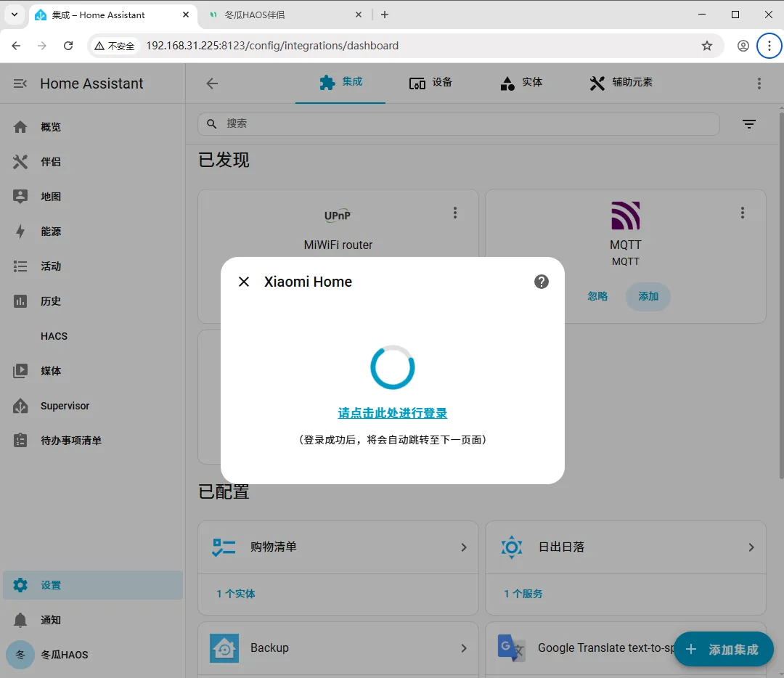This screenshot has height=678, width=784.
Task: Go back with the config page arrow
Action: [212, 83]
